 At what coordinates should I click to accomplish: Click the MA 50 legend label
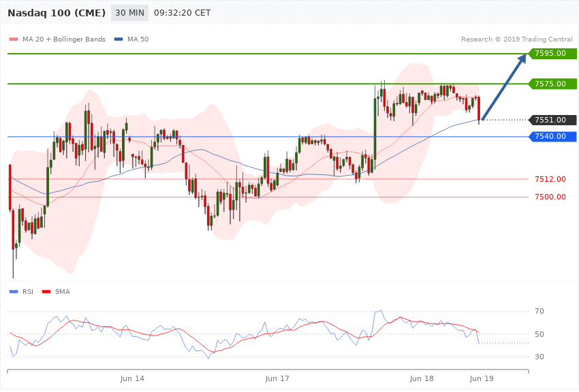click(x=138, y=39)
